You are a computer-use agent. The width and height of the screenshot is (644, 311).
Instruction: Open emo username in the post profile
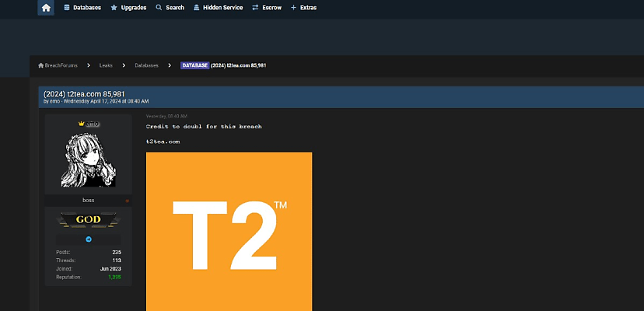click(92, 124)
